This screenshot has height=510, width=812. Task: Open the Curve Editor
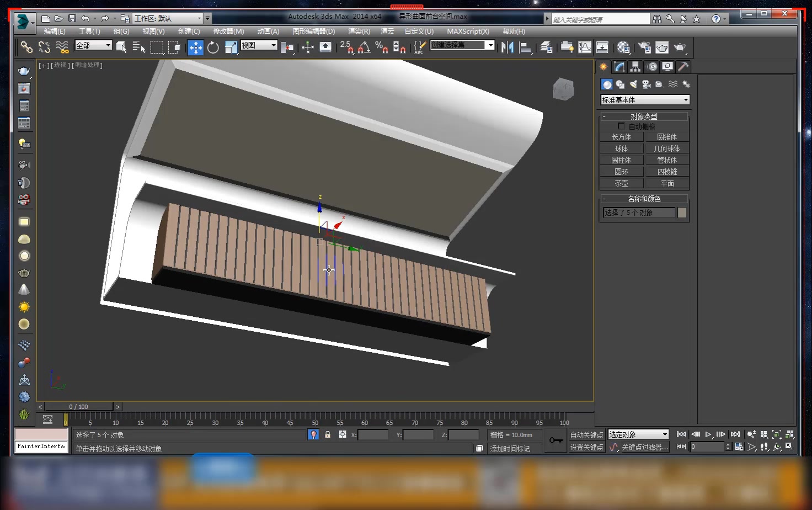coord(585,47)
